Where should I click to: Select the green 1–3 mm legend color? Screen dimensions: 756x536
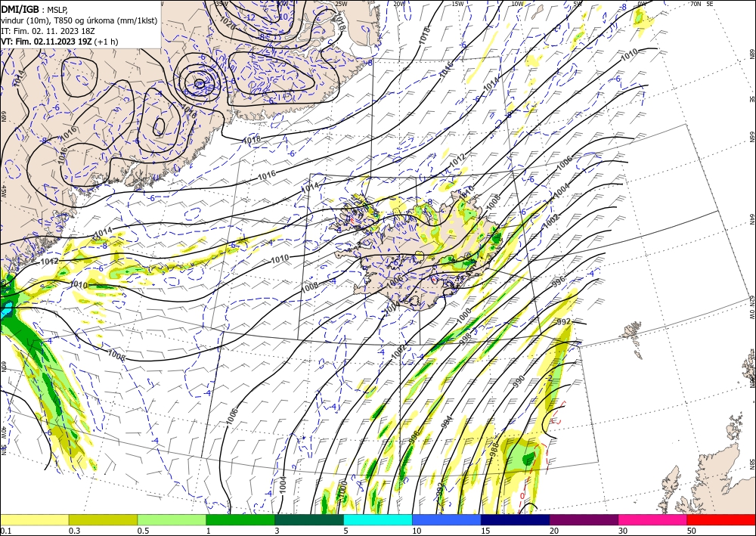(240, 519)
